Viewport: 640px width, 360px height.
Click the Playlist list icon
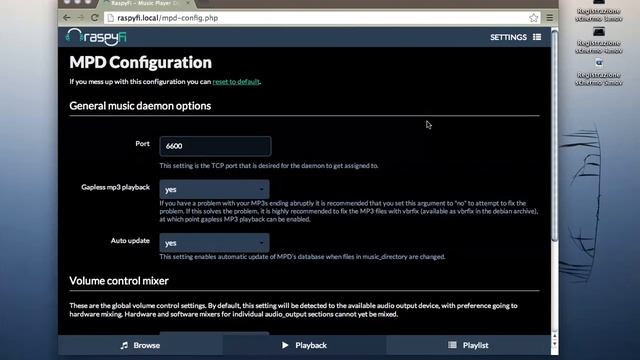point(452,345)
